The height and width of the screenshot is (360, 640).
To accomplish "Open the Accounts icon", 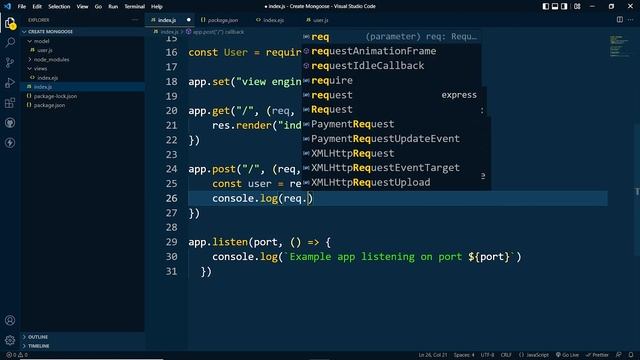I will coord(10,320).
